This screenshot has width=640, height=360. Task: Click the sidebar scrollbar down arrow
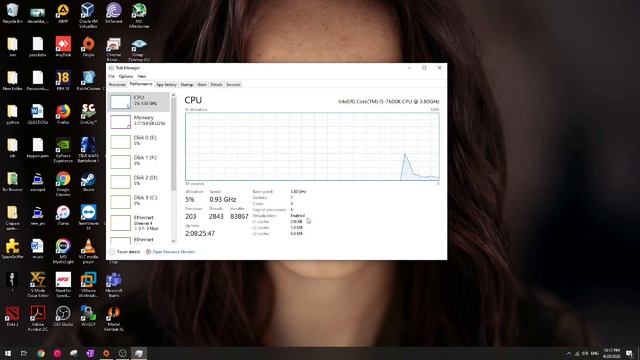pyautogui.click(x=173, y=241)
